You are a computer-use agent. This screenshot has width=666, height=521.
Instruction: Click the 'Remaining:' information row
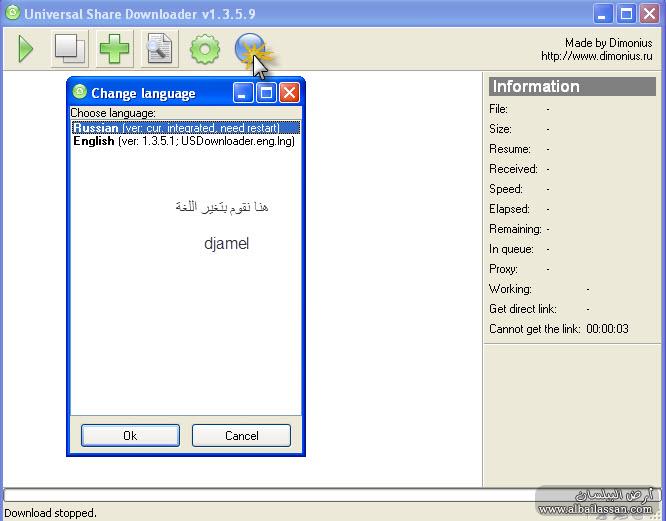coord(519,229)
